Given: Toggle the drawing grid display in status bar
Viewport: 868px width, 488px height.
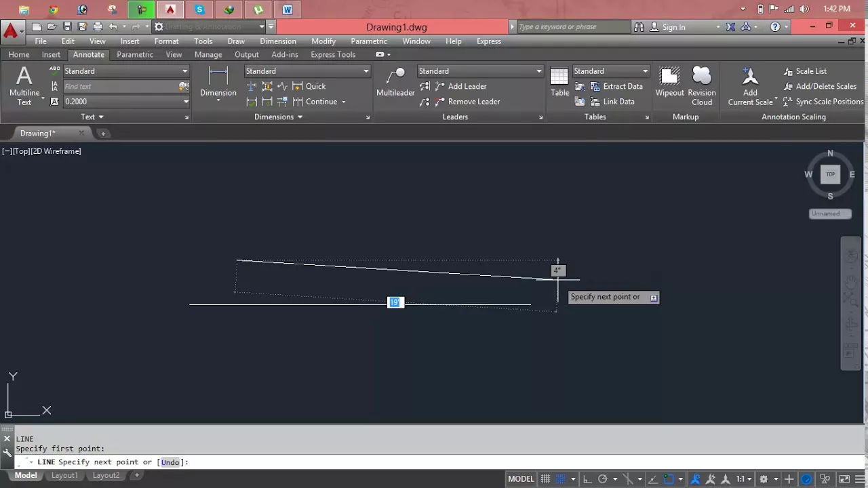Looking at the screenshot, I should 545,479.
